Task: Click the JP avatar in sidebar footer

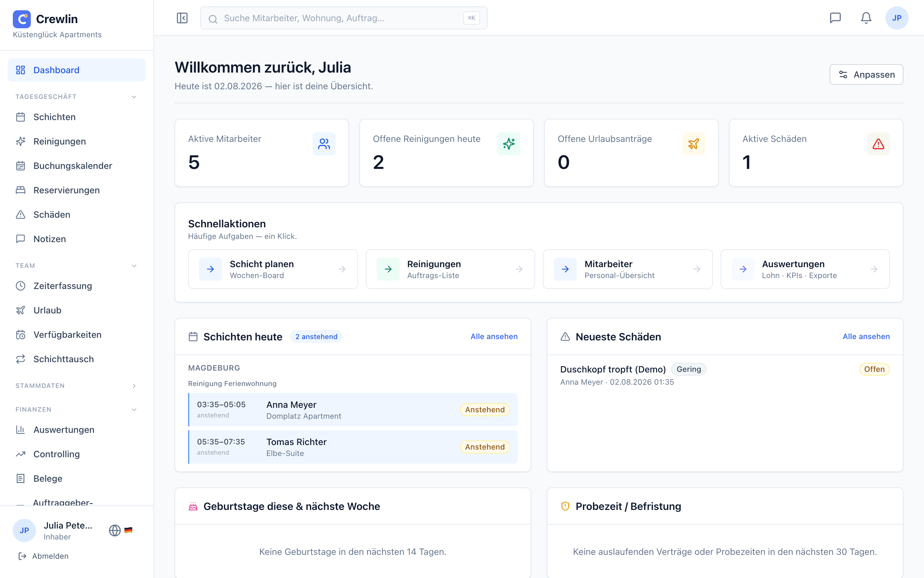Action: [24, 530]
